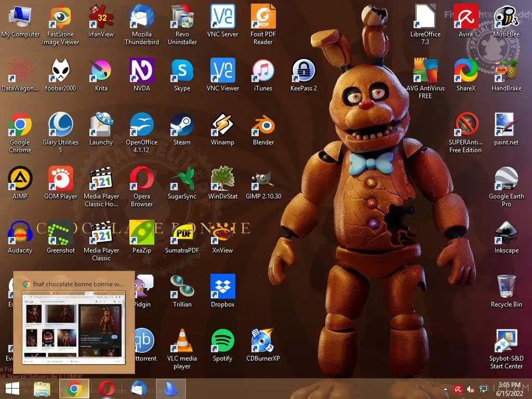The height and width of the screenshot is (399, 532).
Task: Launch foobar2000 desktop icon
Action: point(60,75)
